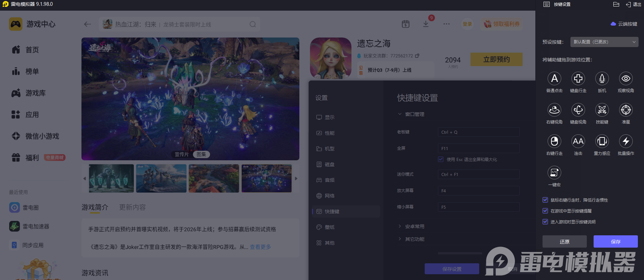The height and width of the screenshot is (280, 644).
Task: Open 微信小游戏 in sidebar
Action: click(x=35, y=136)
